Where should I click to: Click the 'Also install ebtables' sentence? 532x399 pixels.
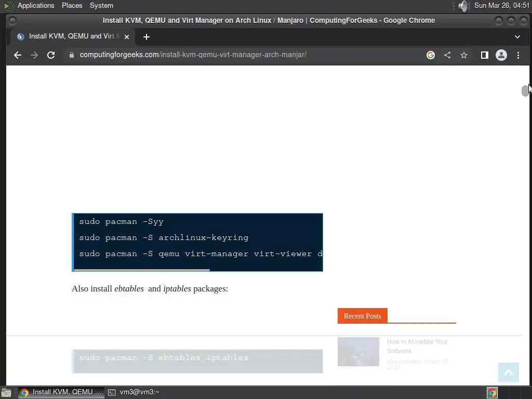[150, 289]
